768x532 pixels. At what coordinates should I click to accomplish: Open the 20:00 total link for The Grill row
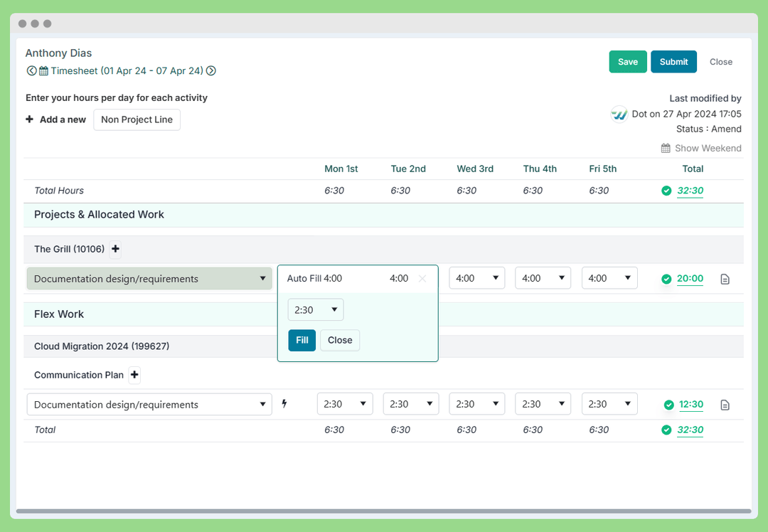[x=690, y=279]
